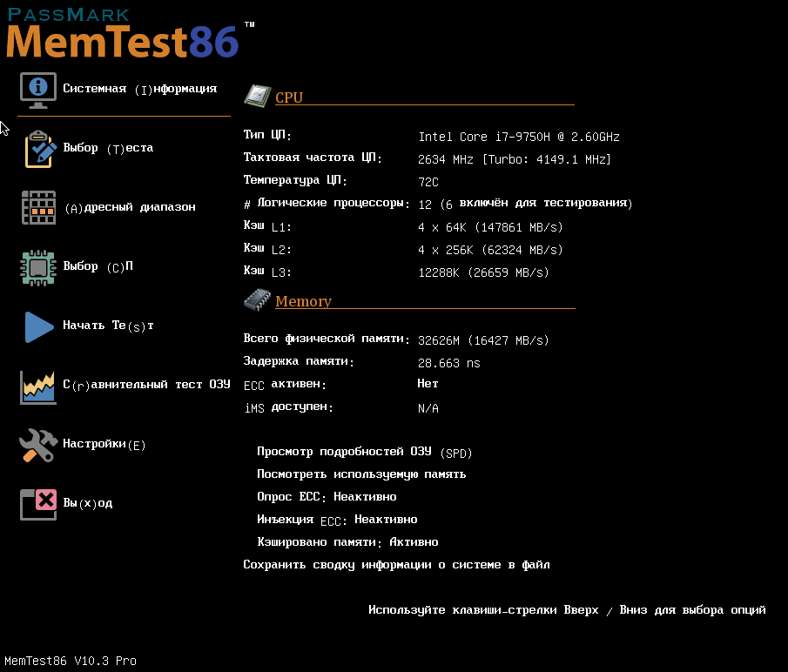Click '# Логические процессоры:' label
788x672 pixels.
click(327, 203)
